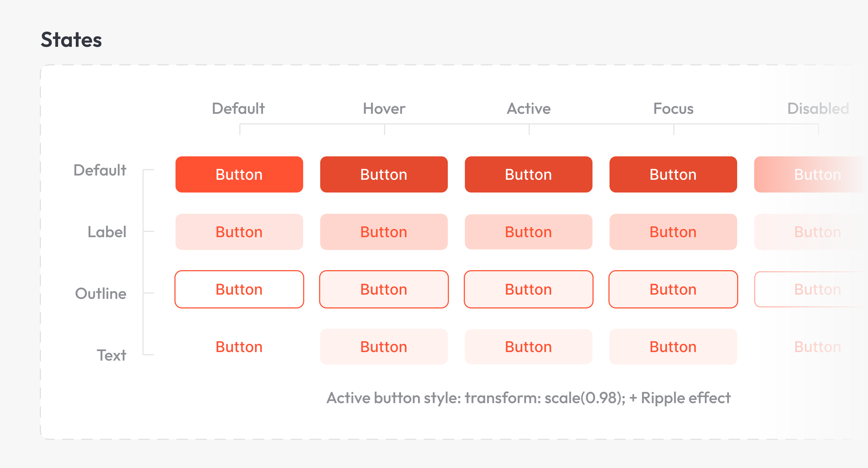Click the Outline button in Default column
Image resolution: width=868 pixels, height=468 pixels.
pos(239,289)
